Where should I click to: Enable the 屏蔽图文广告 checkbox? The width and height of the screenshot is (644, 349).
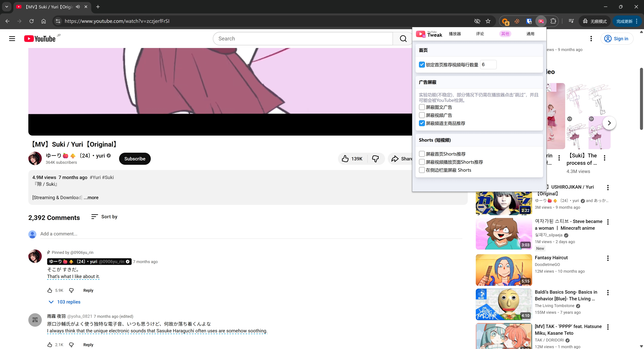click(422, 107)
